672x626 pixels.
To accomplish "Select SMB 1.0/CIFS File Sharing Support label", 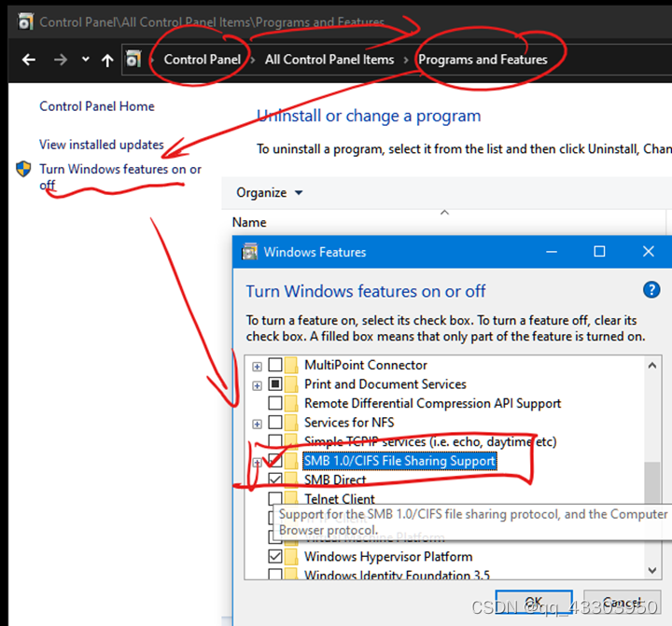I will 399,461.
